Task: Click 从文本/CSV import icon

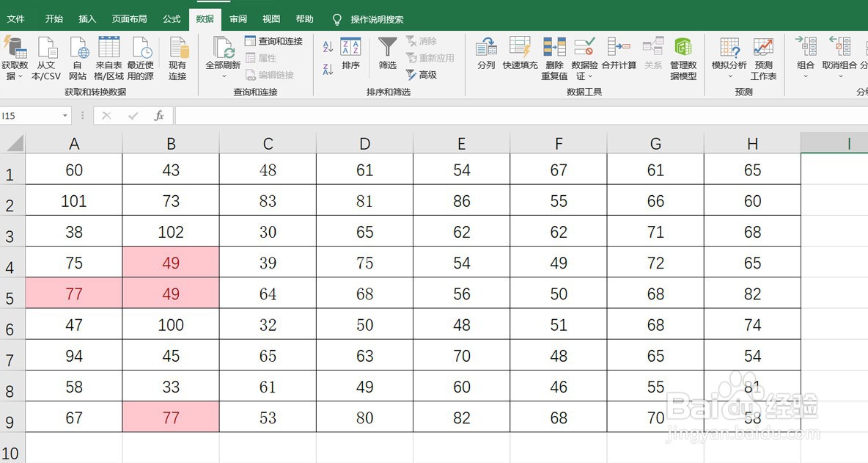Action: [x=46, y=48]
